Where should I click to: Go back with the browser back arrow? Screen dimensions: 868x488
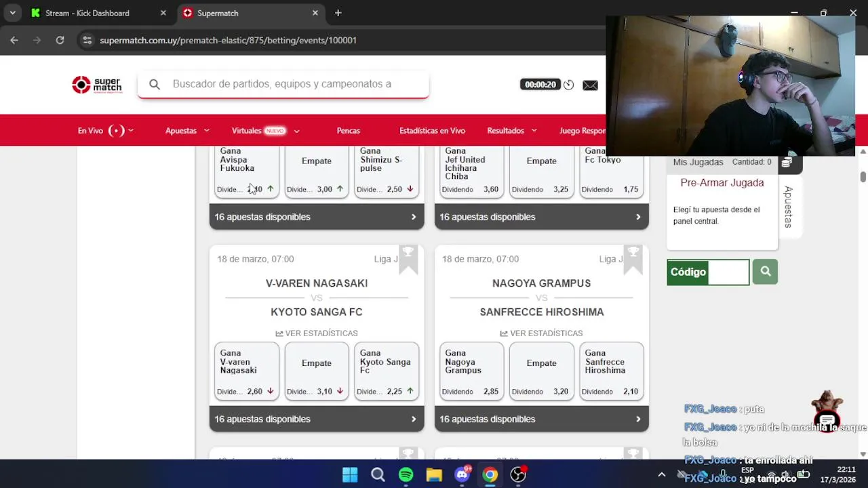click(14, 40)
